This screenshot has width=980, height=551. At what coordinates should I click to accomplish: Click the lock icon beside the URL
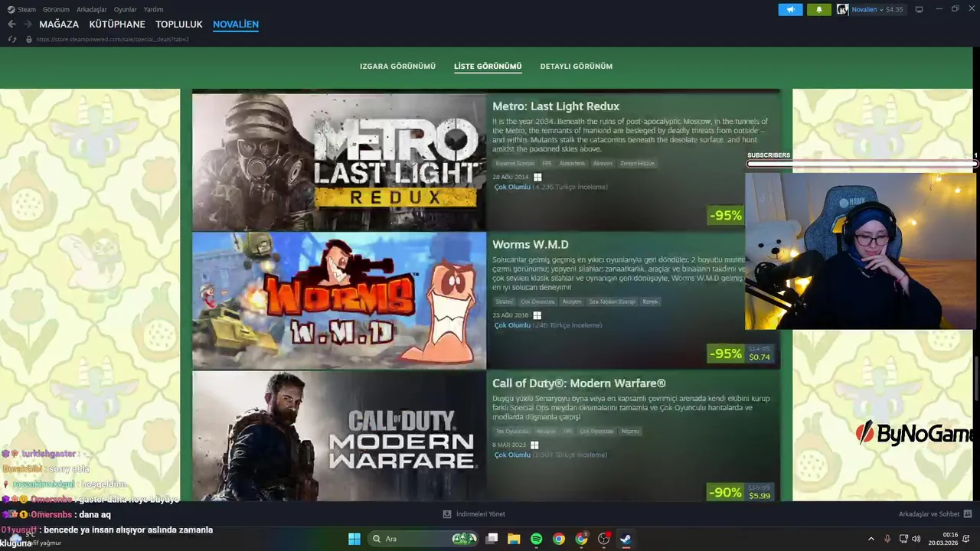tap(29, 39)
